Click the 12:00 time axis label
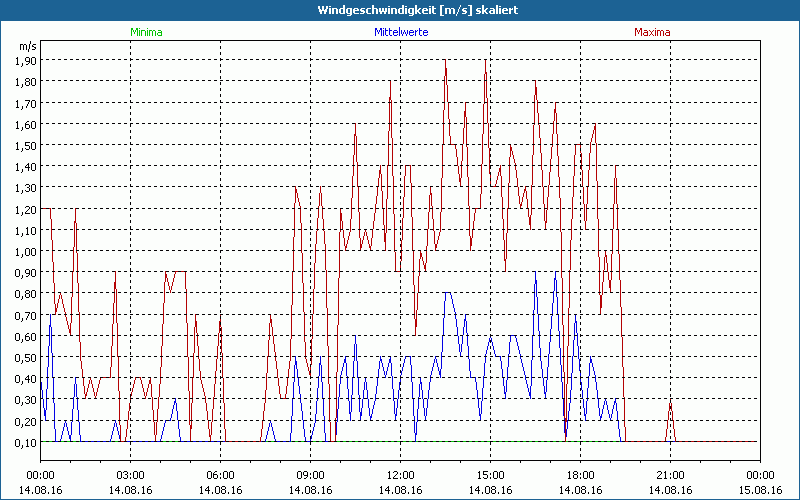Viewport: 800px width, 500px height. [x=400, y=475]
